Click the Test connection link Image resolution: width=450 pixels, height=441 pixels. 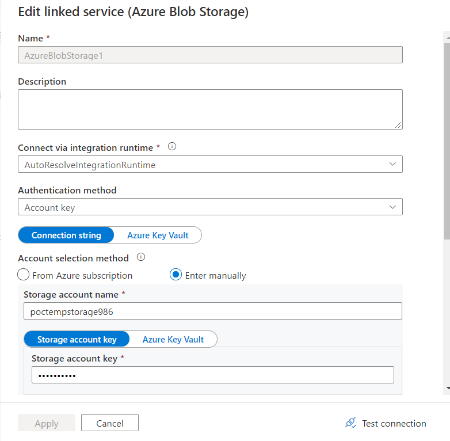tap(386, 423)
